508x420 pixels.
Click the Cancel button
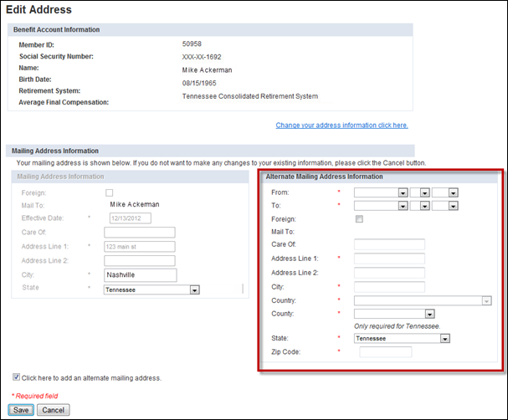53,410
